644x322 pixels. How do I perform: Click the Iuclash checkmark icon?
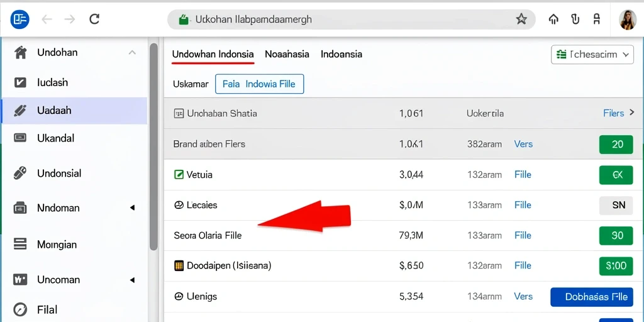pos(20,82)
